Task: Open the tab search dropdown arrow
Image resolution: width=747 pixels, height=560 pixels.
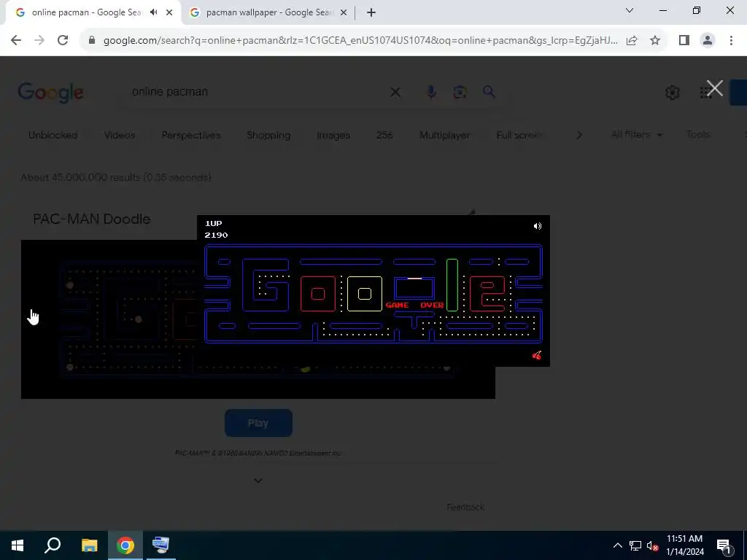Action: click(x=630, y=10)
